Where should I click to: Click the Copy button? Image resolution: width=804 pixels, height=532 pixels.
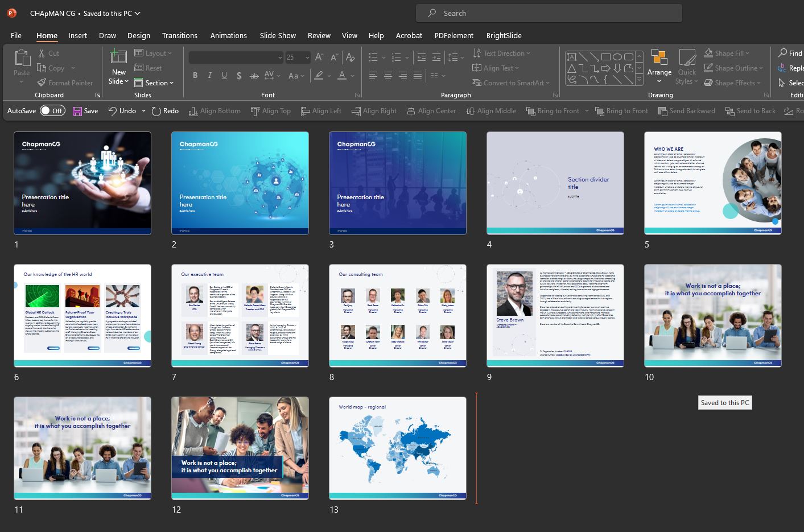coord(51,68)
